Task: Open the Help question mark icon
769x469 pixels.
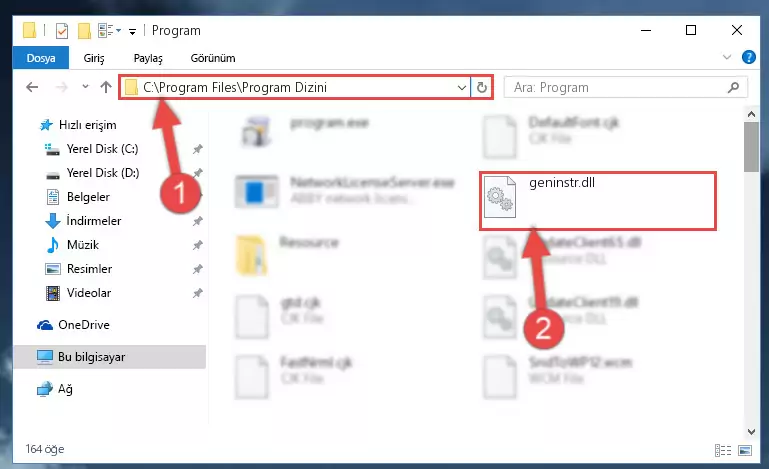Action: pyautogui.click(x=748, y=57)
